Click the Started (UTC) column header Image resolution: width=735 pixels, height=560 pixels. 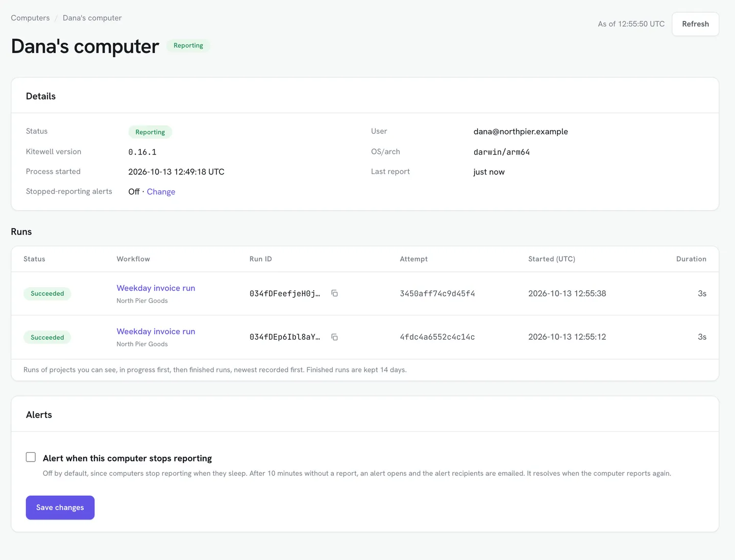(552, 259)
